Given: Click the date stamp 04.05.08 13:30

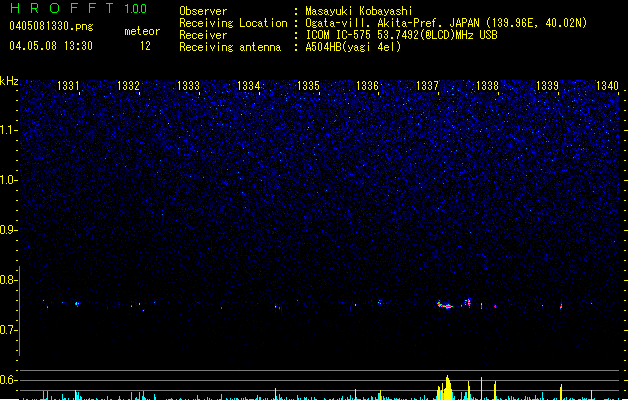Looking at the screenshot, I should tap(51, 46).
